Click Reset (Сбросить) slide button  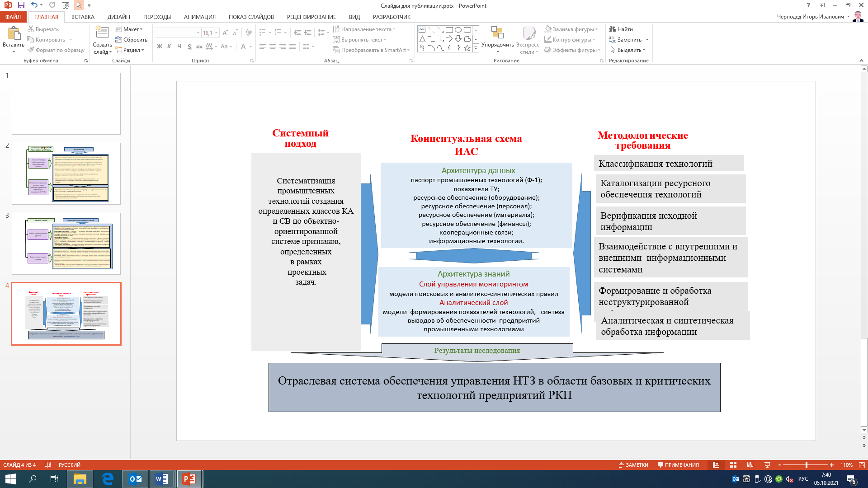[x=131, y=40]
